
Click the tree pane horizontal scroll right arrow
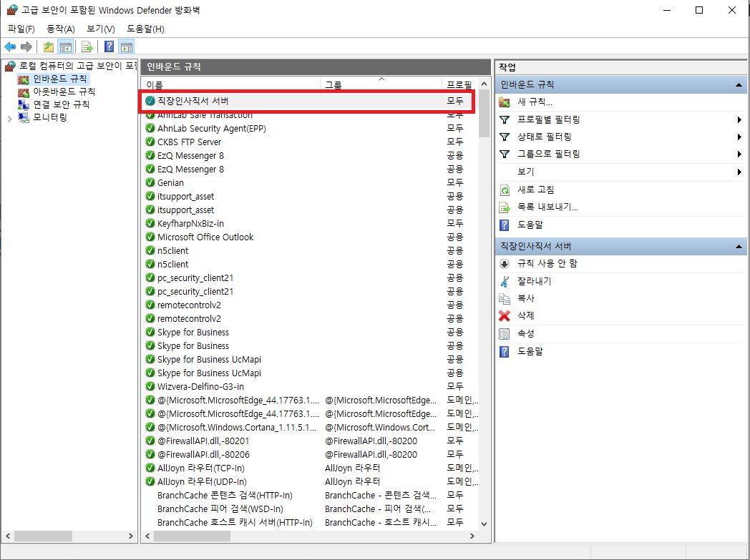130,536
